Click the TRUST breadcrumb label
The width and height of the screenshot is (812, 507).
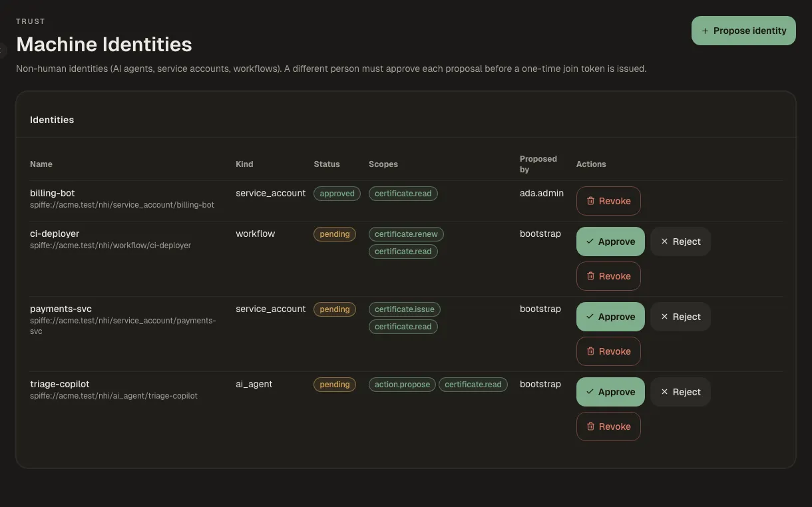[x=31, y=21]
